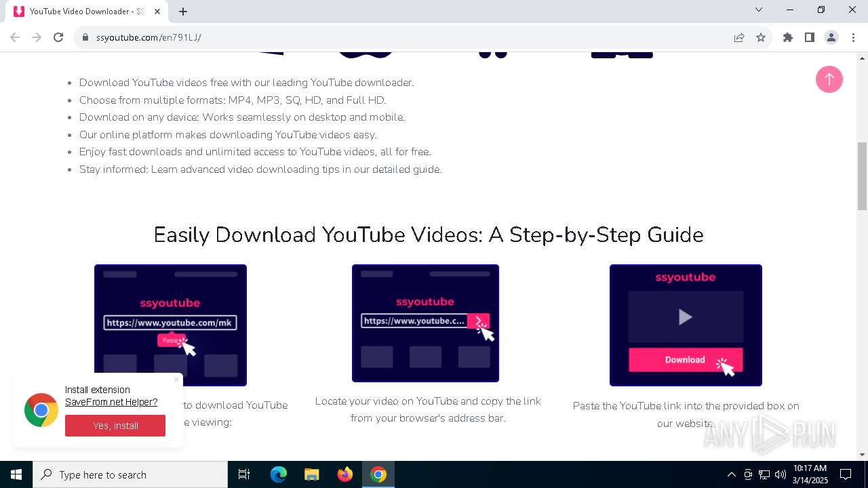Open the Chrome profile avatar icon
This screenshot has height=488, width=868.
[x=831, y=37]
